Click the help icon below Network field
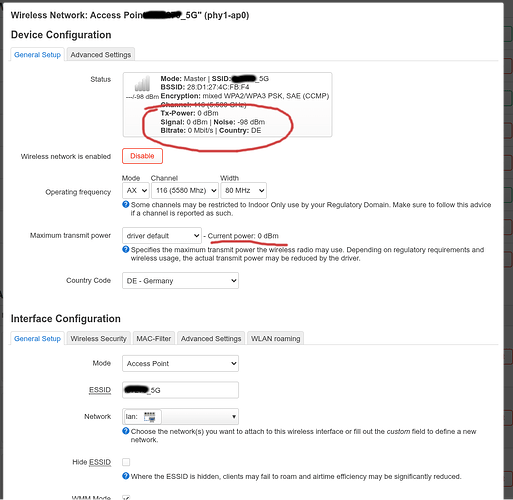The width and height of the screenshot is (513, 500). (126, 431)
